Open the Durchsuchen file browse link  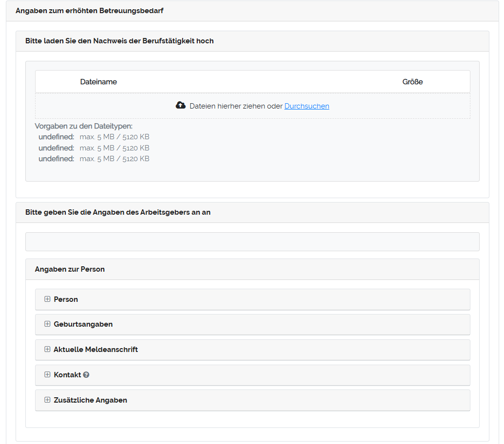click(x=307, y=106)
